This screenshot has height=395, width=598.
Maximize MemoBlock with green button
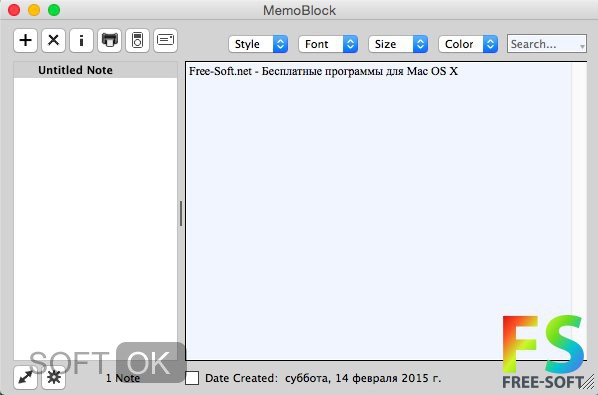tap(54, 10)
